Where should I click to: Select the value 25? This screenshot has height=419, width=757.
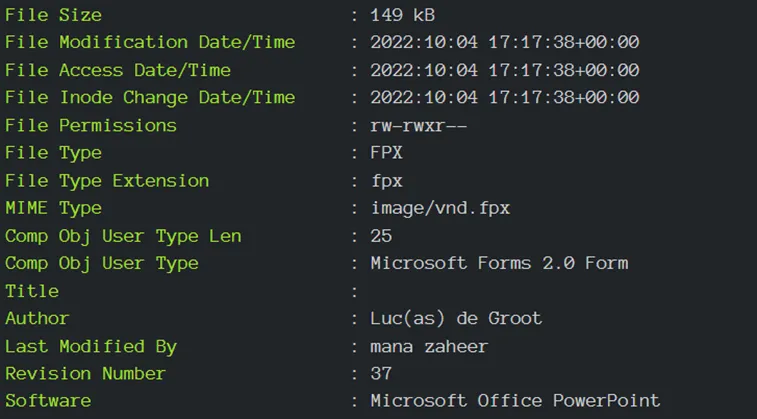381,237
